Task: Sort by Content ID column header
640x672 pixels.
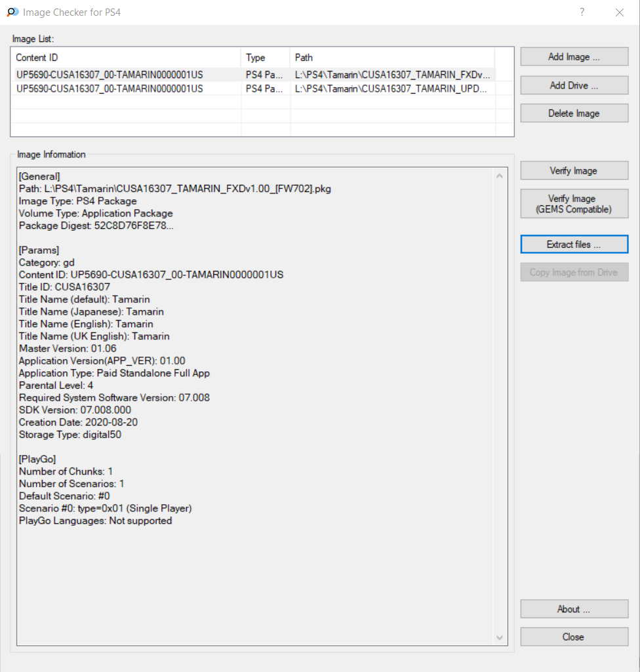Action: point(127,58)
